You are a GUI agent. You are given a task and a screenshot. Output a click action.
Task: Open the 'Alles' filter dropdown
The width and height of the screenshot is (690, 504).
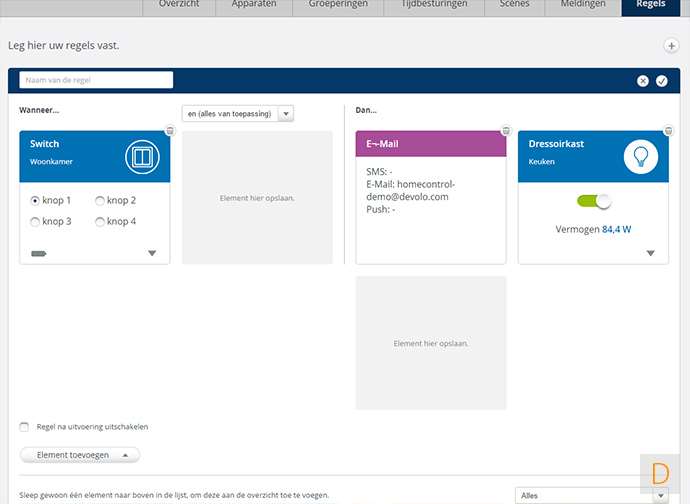tap(592, 496)
